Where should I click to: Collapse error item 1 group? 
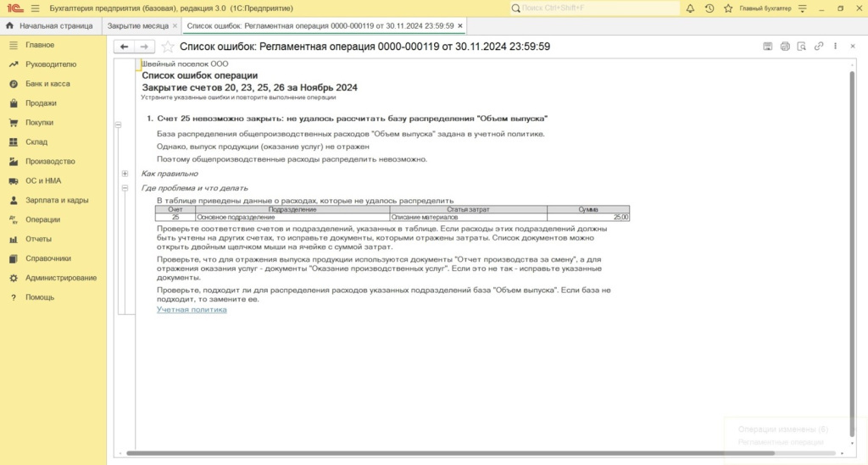click(118, 125)
